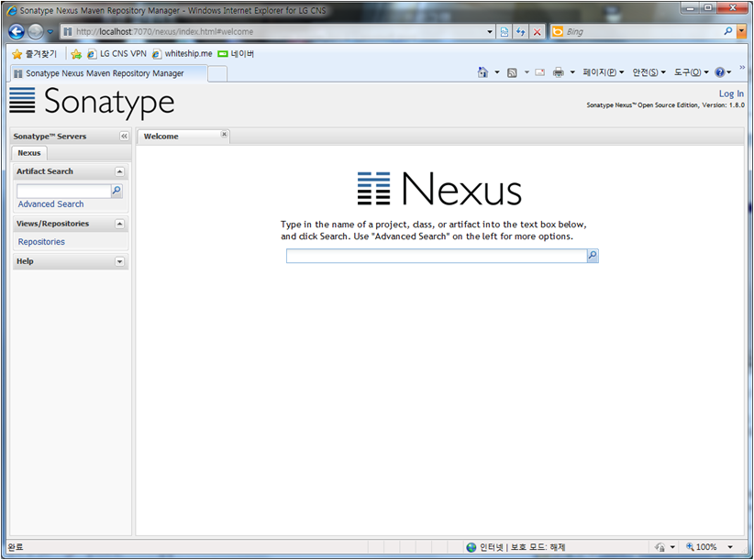Collapse the Views/Repositories section
754x560 pixels.
[119, 224]
